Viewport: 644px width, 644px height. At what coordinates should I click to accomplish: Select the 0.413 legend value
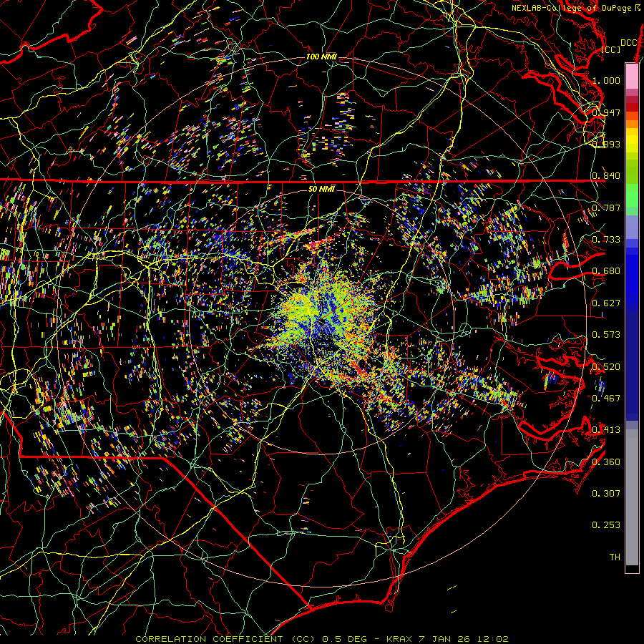[x=606, y=430]
